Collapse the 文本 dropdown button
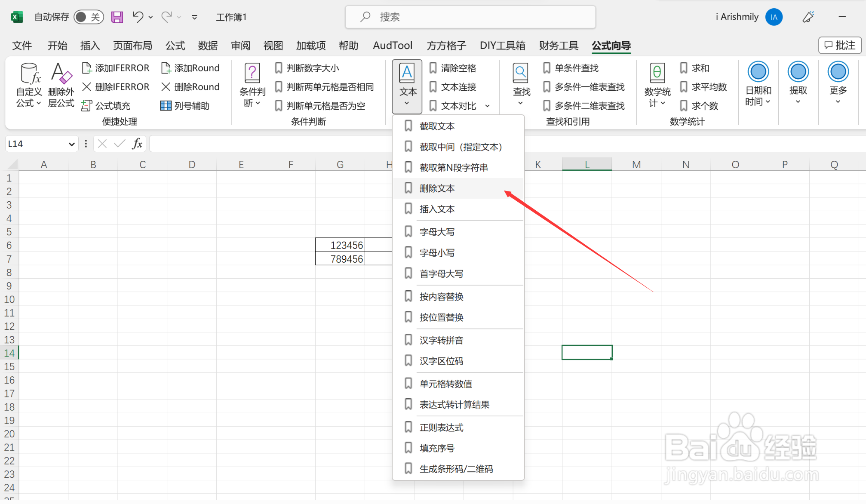866x504 pixels. [407, 86]
